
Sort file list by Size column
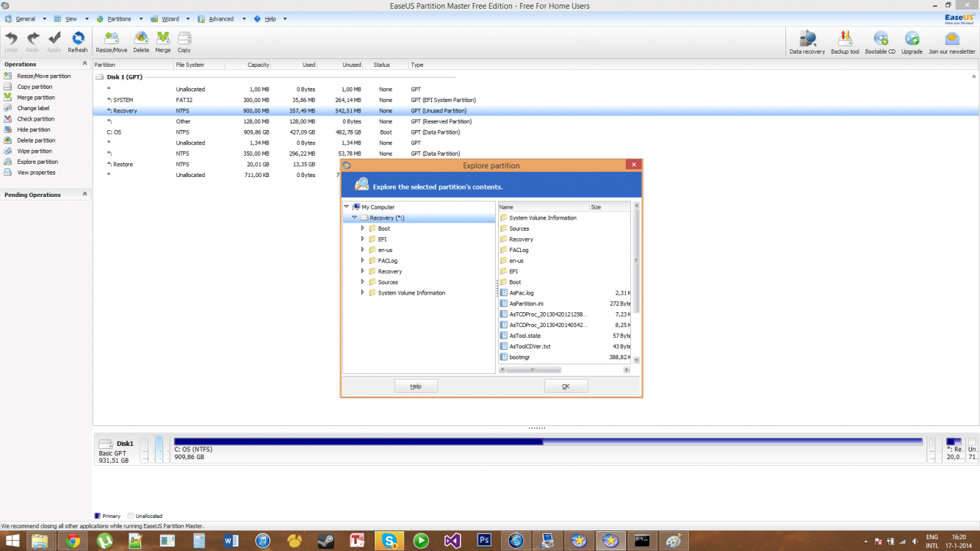pyautogui.click(x=610, y=207)
